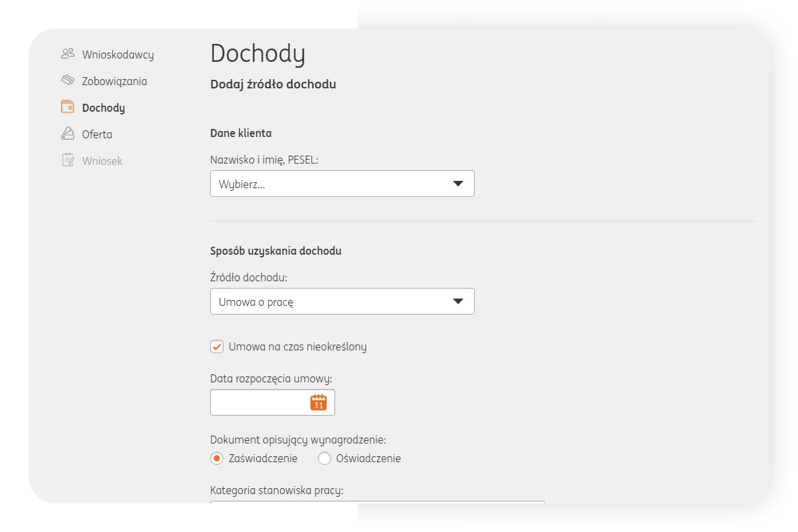
Task: Switch to the Oferta section
Action: [97, 134]
